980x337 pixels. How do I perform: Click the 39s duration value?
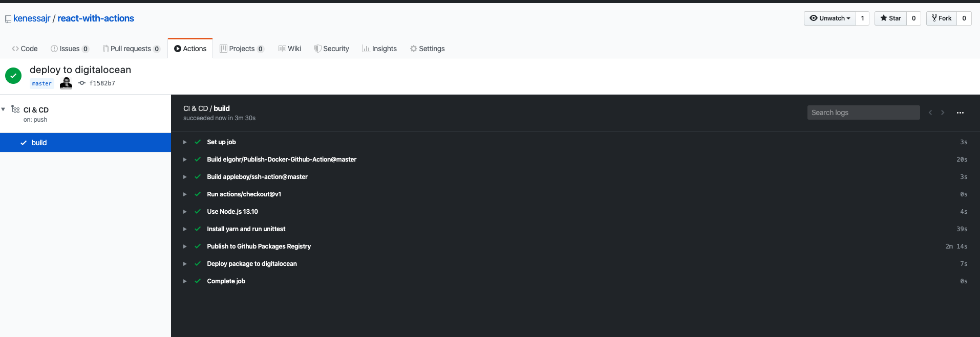click(x=962, y=229)
